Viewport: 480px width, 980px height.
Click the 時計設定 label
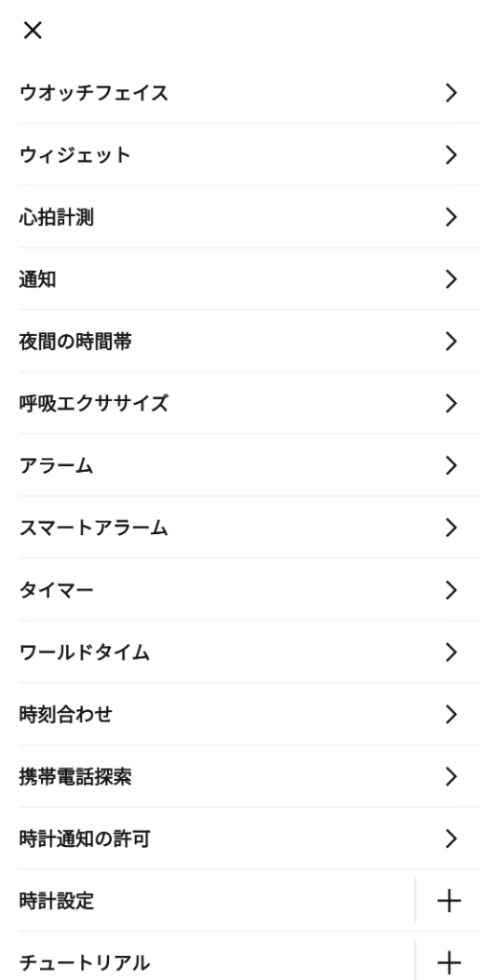coord(56,902)
